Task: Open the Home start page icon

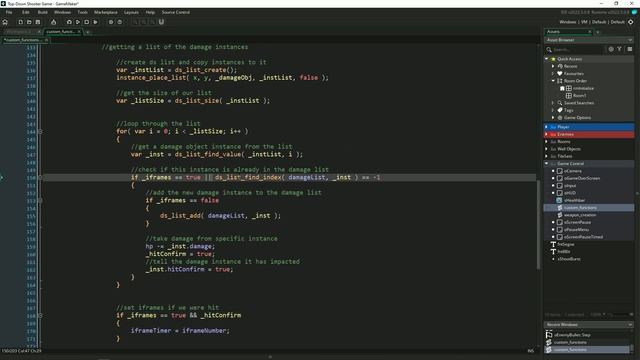Action: pos(5,22)
